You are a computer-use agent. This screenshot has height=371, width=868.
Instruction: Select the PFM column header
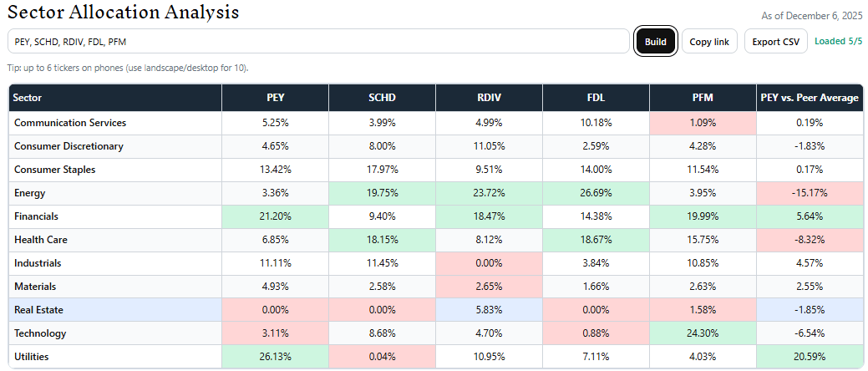pyautogui.click(x=703, y=98)
